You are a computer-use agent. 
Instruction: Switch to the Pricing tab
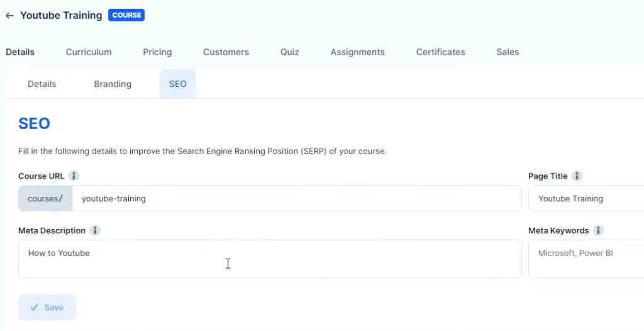(x=157, y=52)
